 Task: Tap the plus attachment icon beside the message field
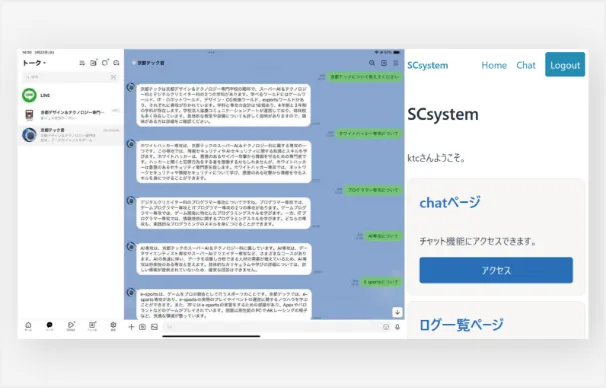click(x=131, y=327)
